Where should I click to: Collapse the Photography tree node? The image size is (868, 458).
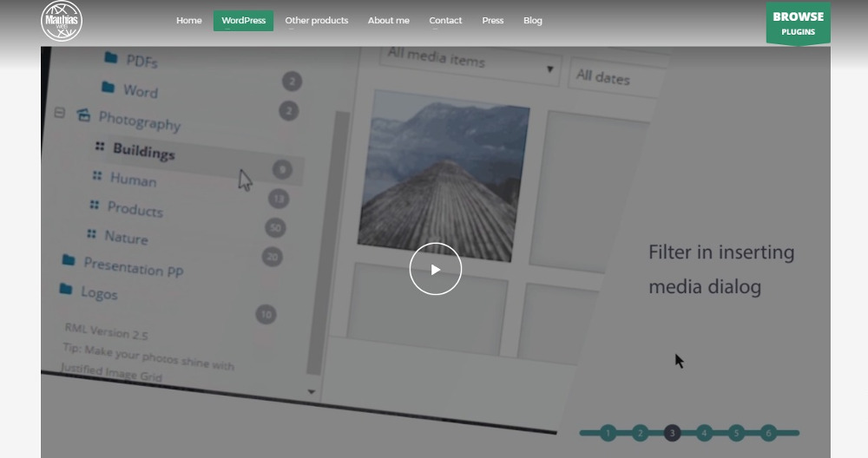click(x=60, y=113)
